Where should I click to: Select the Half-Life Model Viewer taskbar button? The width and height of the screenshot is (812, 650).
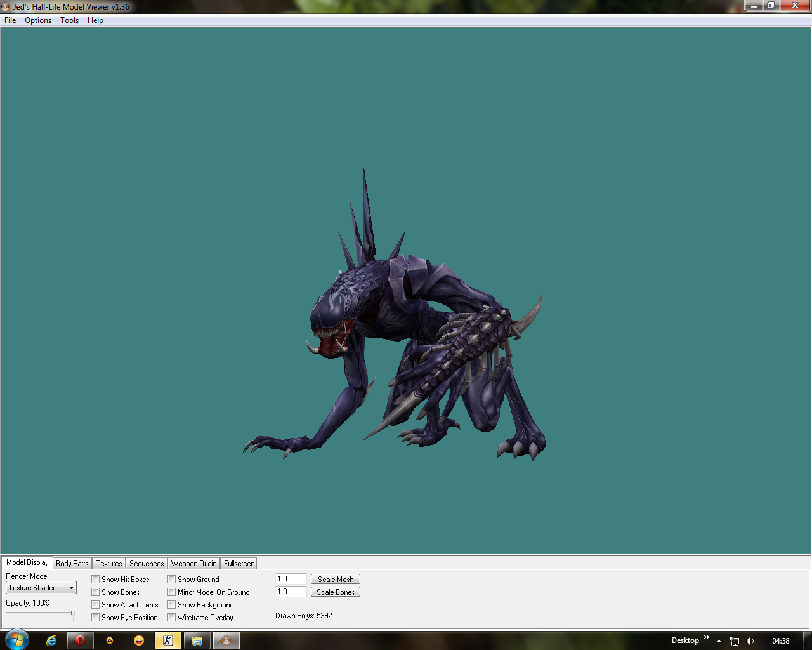point(226,640)
